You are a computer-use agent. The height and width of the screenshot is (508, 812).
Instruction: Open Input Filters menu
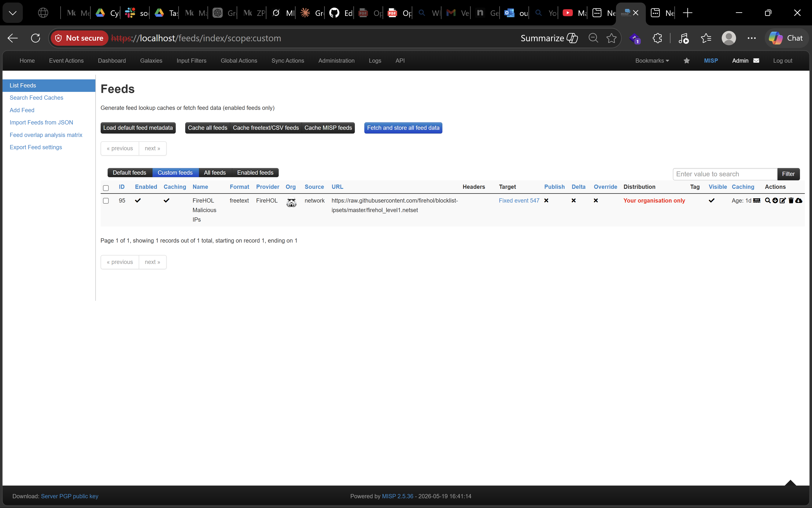pos(191,61)
